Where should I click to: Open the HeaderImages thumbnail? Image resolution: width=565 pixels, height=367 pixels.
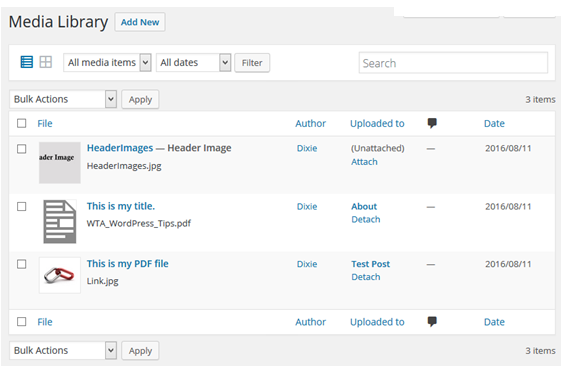60,162
